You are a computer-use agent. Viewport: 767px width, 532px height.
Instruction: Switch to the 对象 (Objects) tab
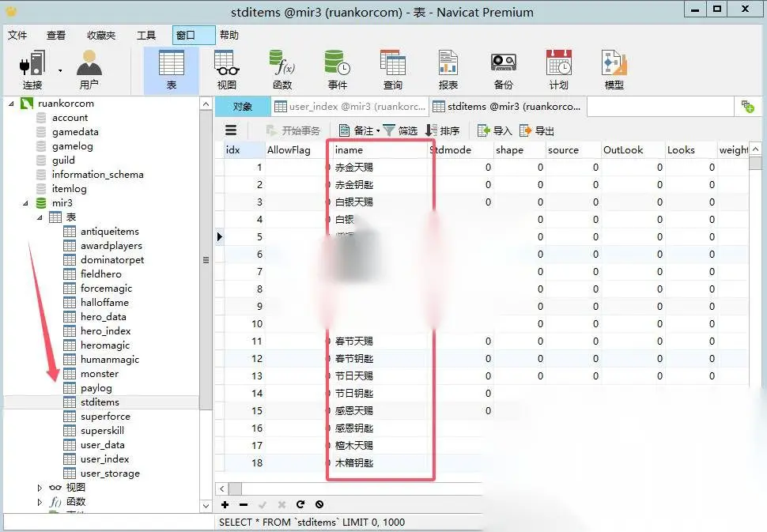pos(243,107)
